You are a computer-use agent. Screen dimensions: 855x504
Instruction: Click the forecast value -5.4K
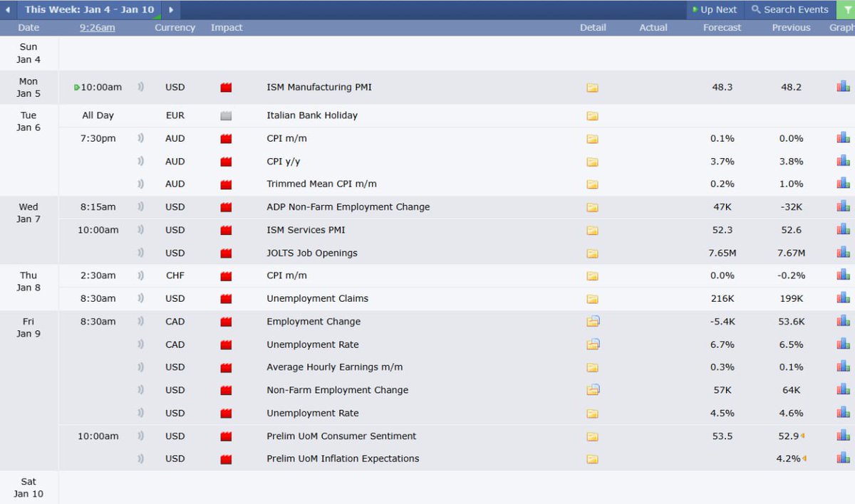tap(722, 321)
